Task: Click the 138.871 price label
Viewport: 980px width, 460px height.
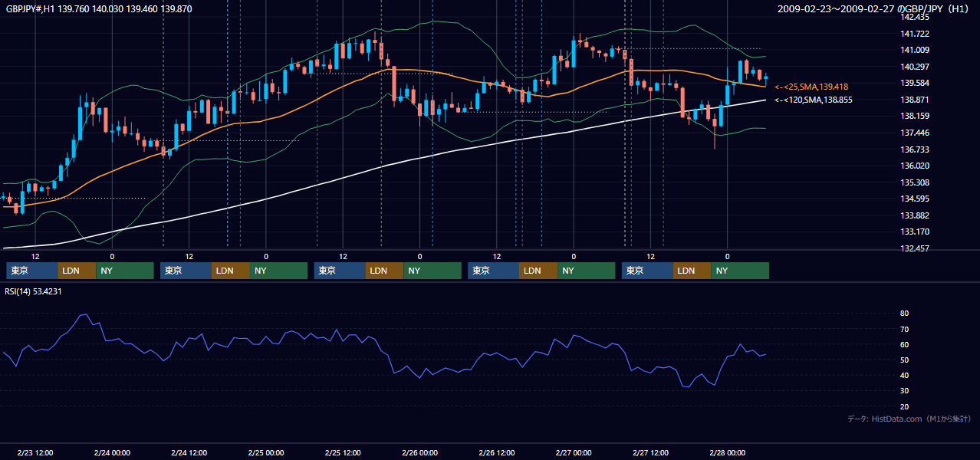Action: [x=914, y=100]
